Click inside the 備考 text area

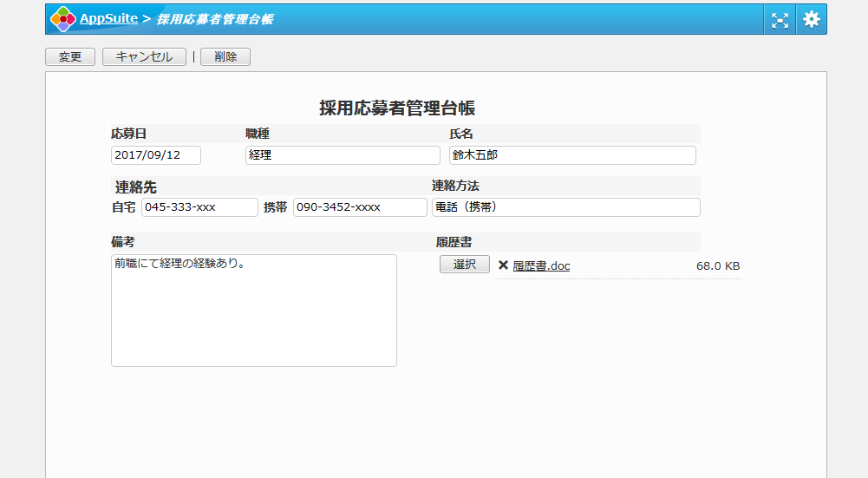[253, 310]
